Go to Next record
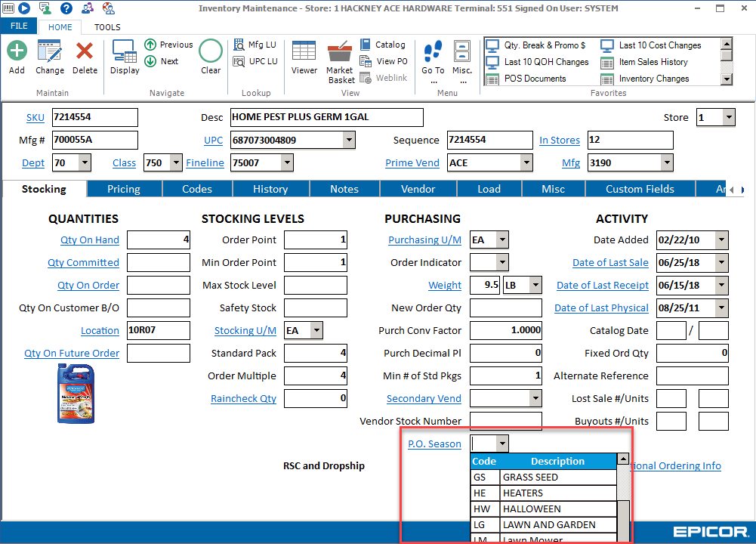The width and height of the screenshot is (756, 544). (x=162, y=61)
